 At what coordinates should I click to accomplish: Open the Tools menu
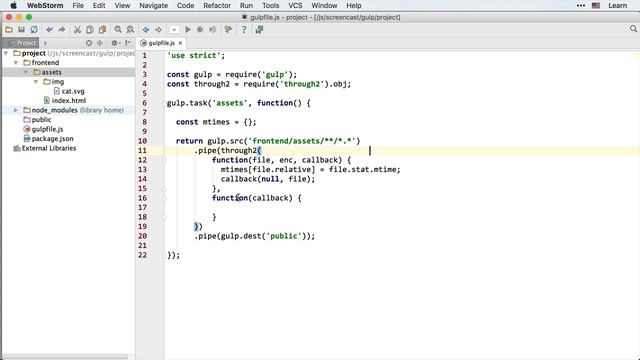pos(270,5)
